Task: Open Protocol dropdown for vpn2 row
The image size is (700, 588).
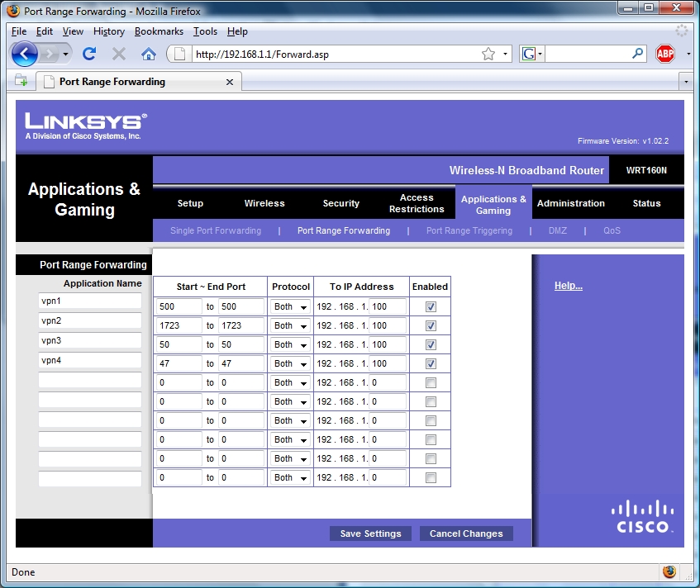Action: point(290,325)
